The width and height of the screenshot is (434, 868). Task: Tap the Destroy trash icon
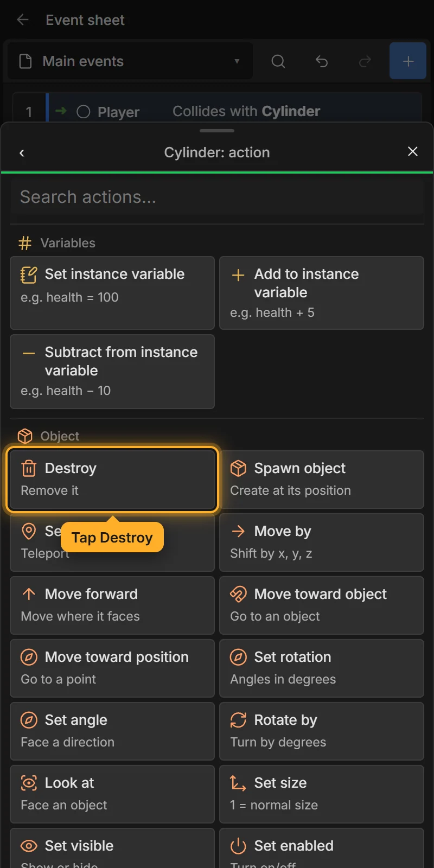pos(29,468)
